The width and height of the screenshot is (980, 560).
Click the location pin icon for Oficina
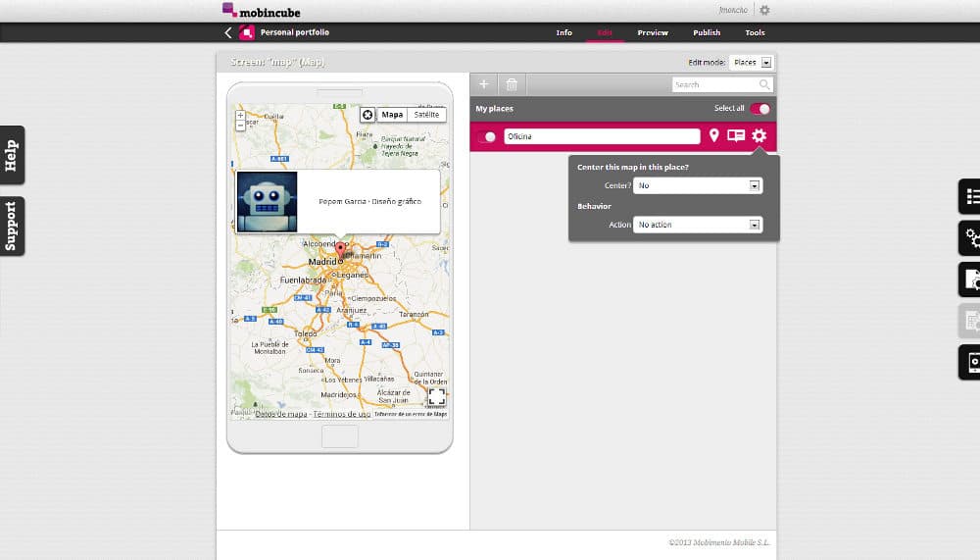tap(713, 136)
